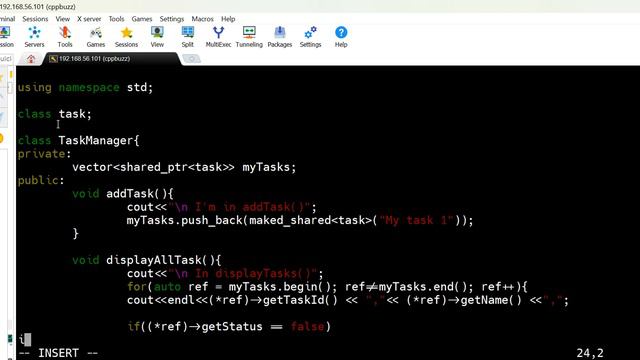Open the X server menu
The width and height of the screenshot is (640, 360).
click(x=89, y=19)
